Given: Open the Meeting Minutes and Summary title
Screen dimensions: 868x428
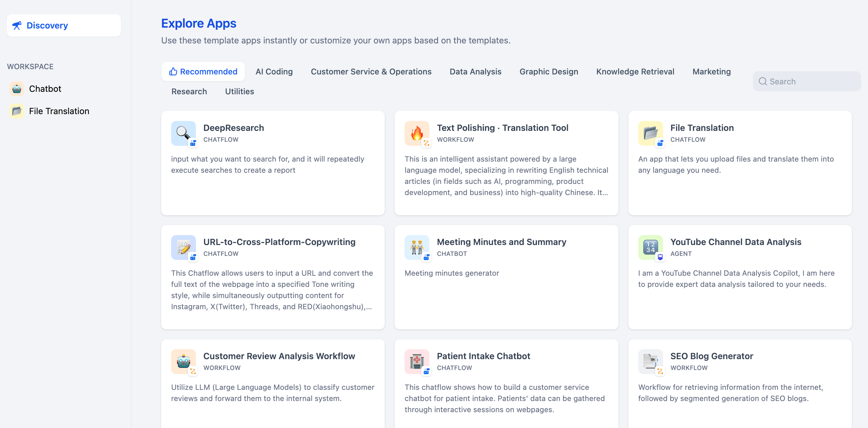Looking at the screenshot, I should coord(501,242).
